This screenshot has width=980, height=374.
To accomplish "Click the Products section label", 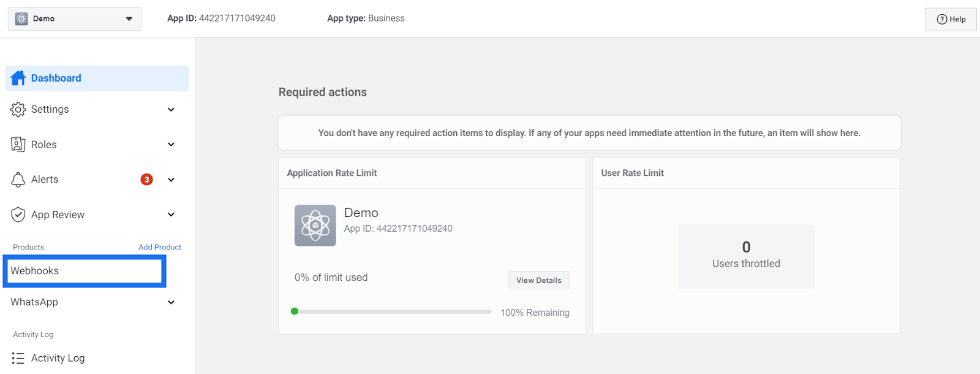I will click(29, 247).
